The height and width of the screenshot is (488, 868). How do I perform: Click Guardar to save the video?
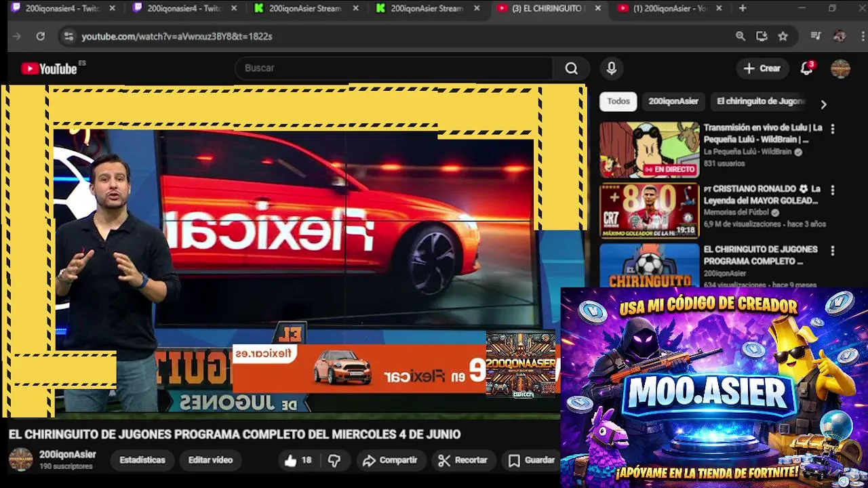(x=532, y=460)
